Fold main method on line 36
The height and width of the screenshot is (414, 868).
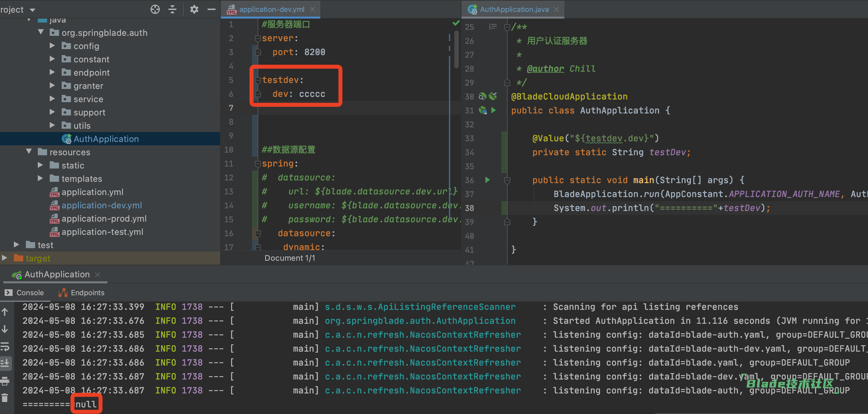(x=507, y=180)
